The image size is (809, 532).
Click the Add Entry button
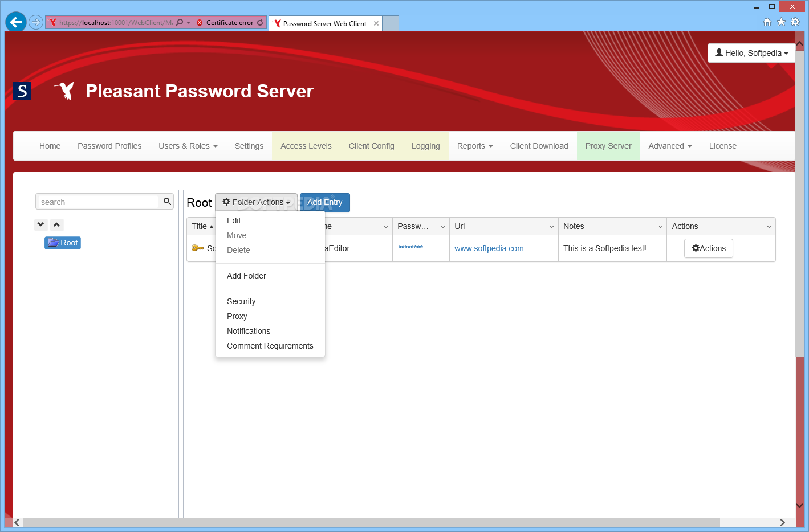325,202
